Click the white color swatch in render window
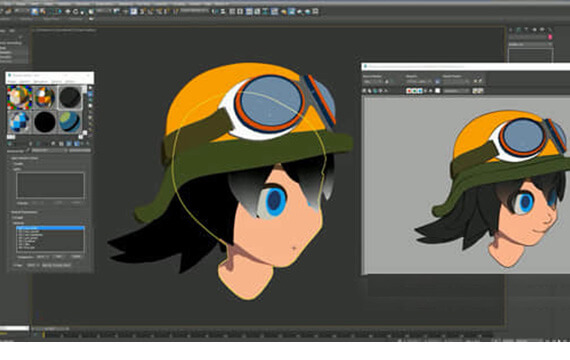Image resolution: width=570 pixels, height=360 pixels. (x=438, y=91)
